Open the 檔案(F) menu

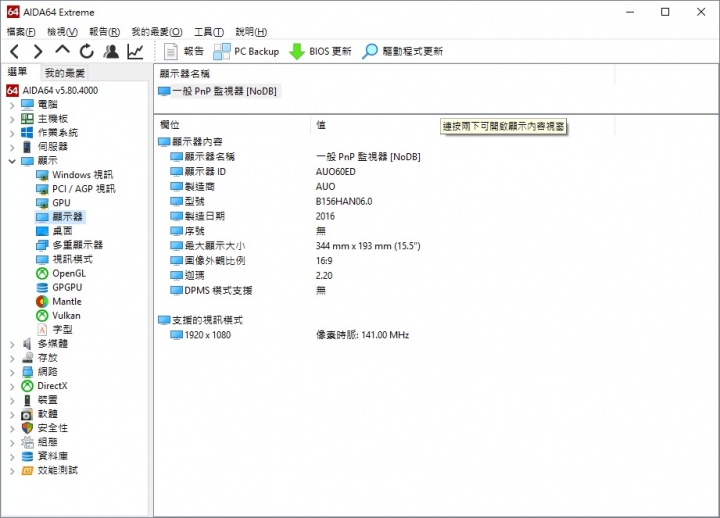click(21, 32)
